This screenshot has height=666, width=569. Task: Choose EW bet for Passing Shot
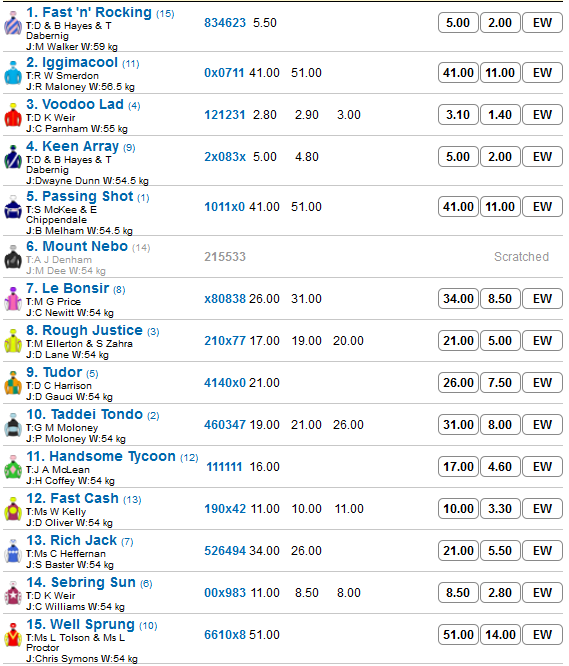pos(542,207)
